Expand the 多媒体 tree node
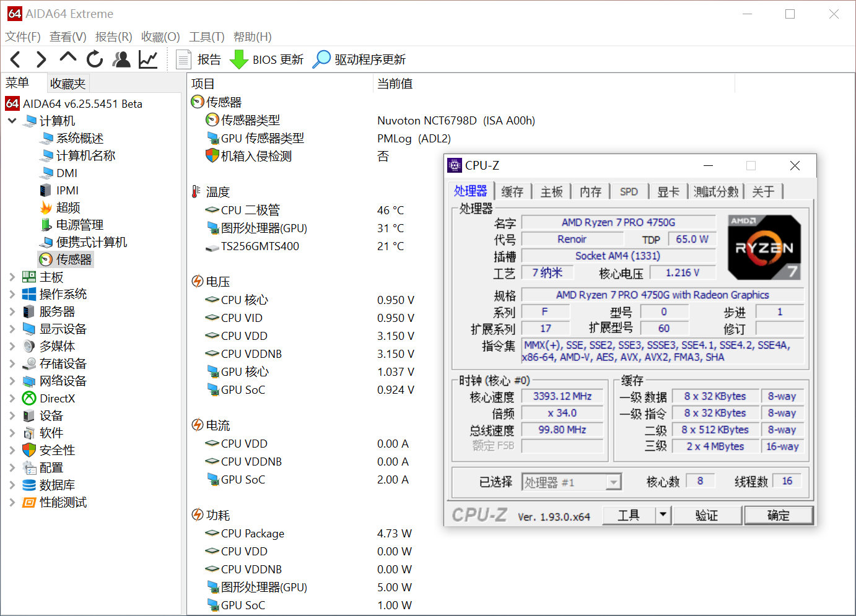This screenshot has width=856, height=616. tap(12, 346)
